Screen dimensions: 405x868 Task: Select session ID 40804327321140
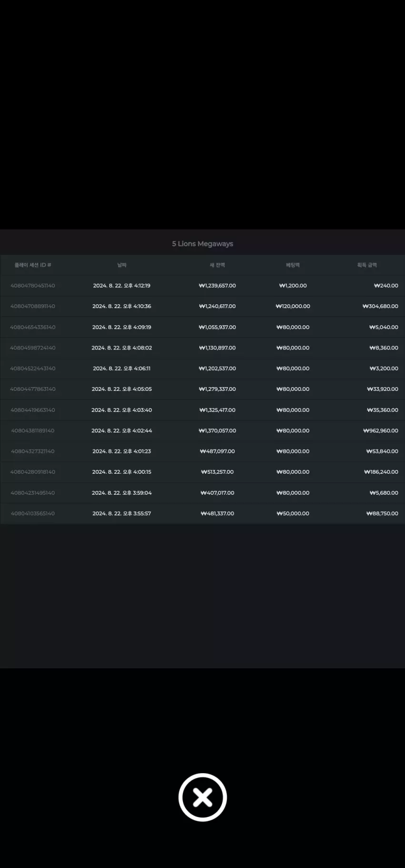coord(33,451)
